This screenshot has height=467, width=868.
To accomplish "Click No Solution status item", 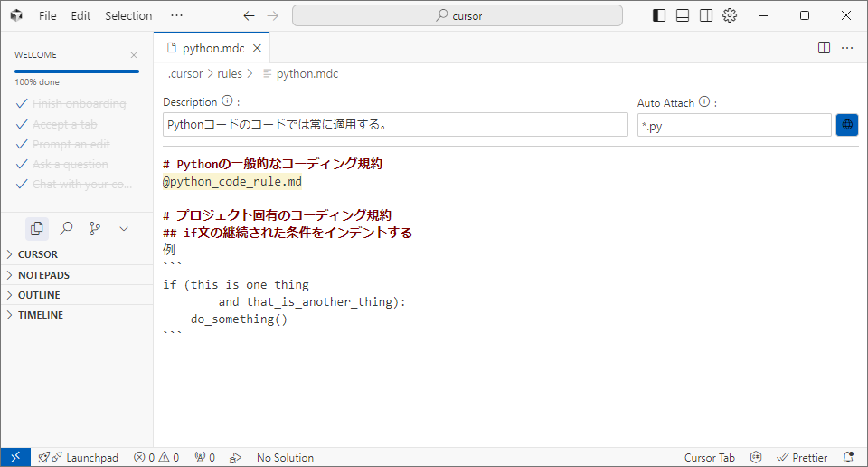I will pos(285,458).
